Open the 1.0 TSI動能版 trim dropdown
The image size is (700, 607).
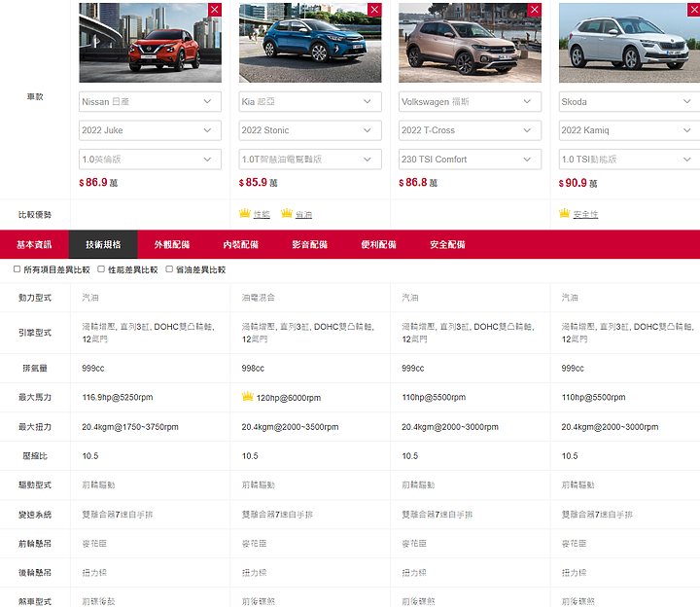click(x=629, y=159)
